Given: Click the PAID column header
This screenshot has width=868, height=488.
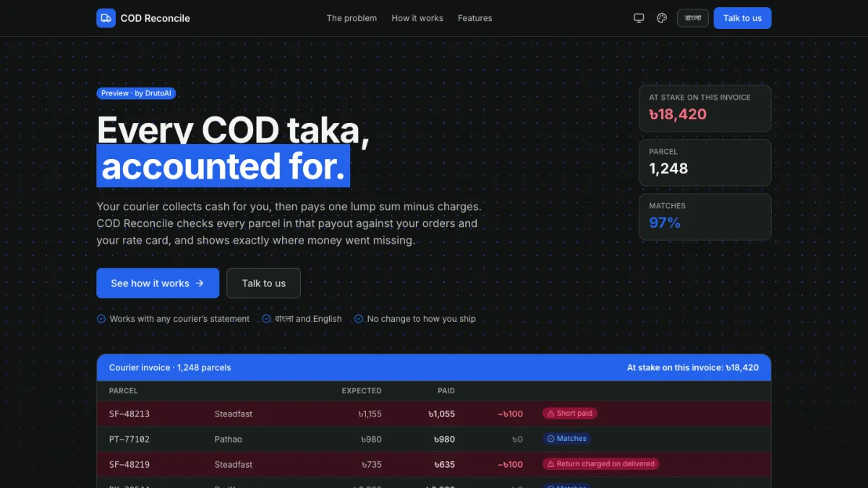Looking at the screenshot, I should pyautogui.click(x=446, y=391).
